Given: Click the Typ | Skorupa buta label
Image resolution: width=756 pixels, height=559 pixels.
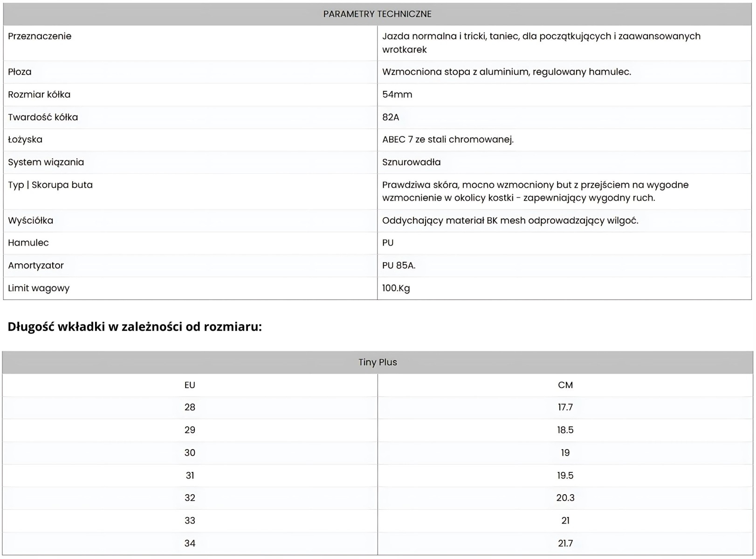Looking at the screenshot, I should coord(50,185).
